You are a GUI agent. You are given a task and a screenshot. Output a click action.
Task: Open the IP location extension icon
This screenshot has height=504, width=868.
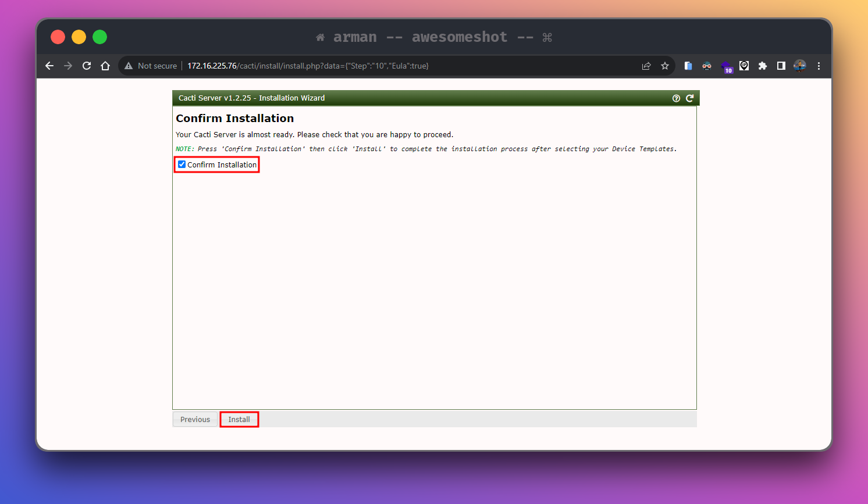coord(744,66)
